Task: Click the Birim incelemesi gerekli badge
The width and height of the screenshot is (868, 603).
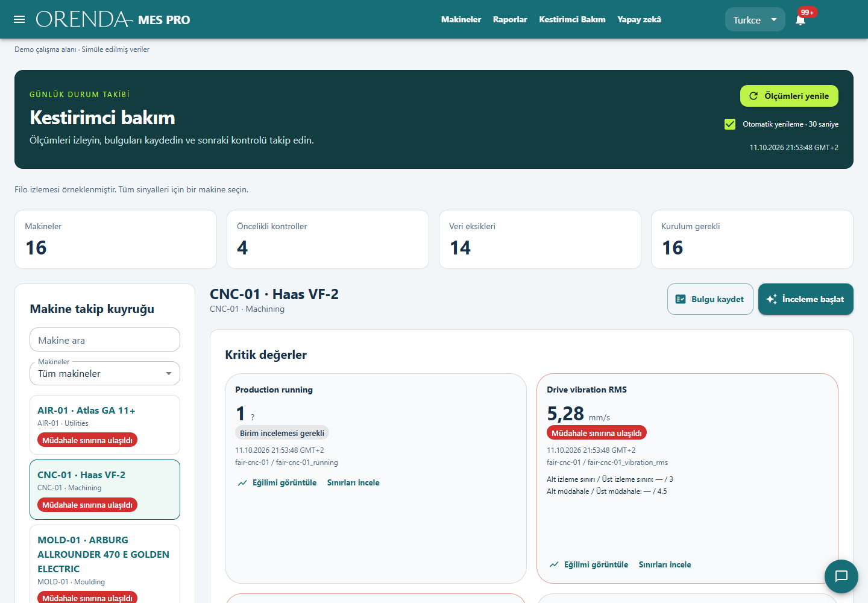Action: 282,433
